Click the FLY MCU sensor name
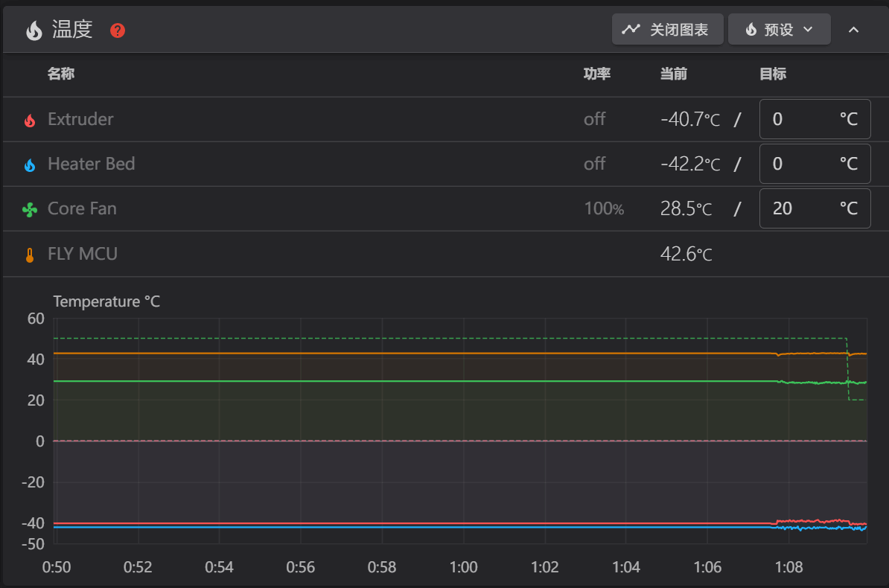889x588 pixels. [83, 254]
